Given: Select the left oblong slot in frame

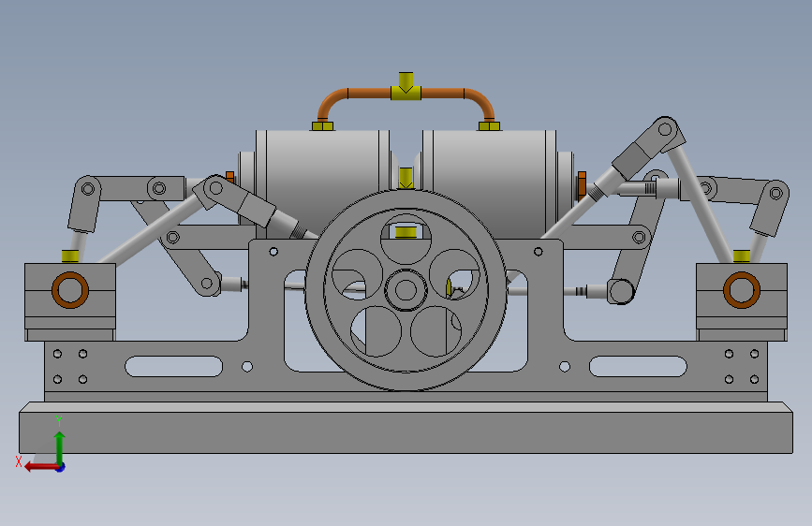Looking at the screenshot, I should click(x=173, y=366).
